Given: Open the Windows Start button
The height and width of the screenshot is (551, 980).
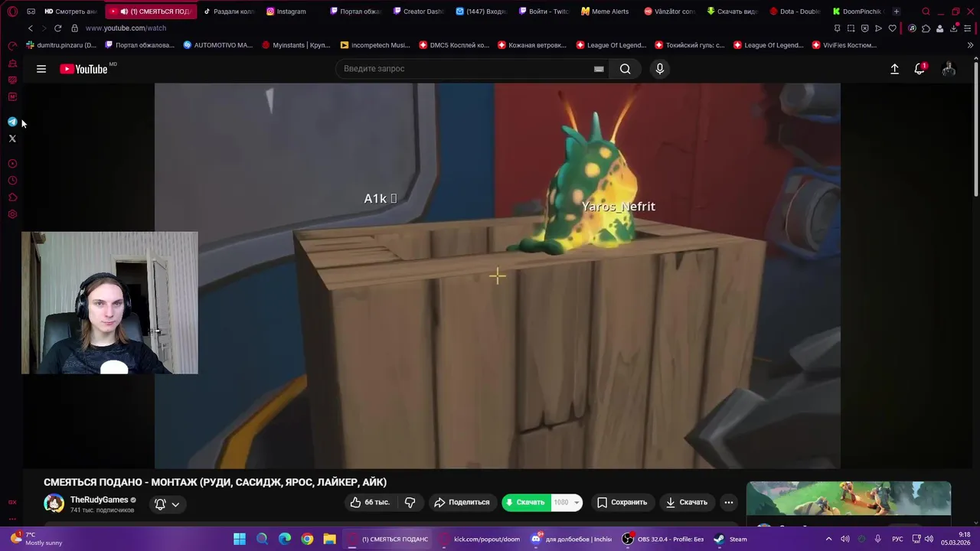Looking at the screenshot, I should click(x=240, y=539).
